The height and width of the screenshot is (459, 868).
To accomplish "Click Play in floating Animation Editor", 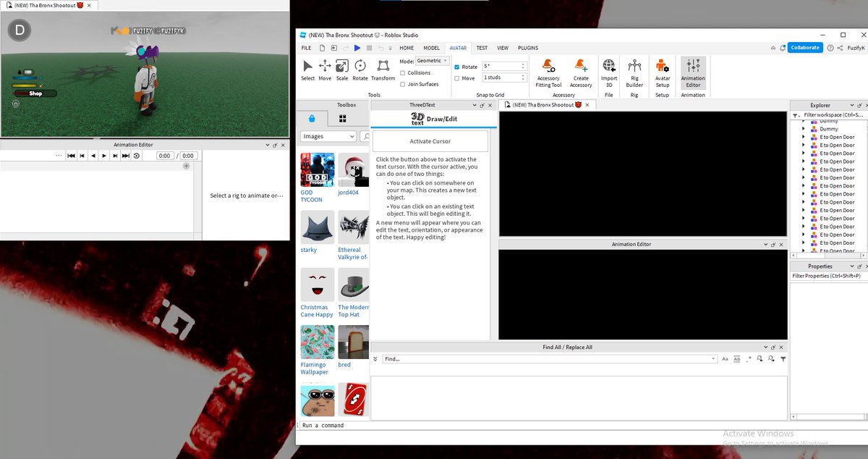I will click(x=104, y=156).
